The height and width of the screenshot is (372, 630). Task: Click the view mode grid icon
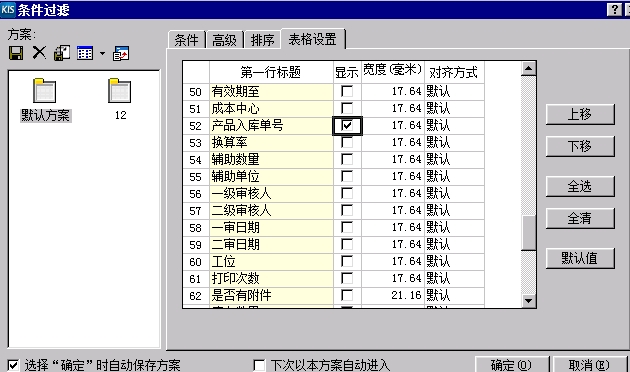(x=85, y=53)
